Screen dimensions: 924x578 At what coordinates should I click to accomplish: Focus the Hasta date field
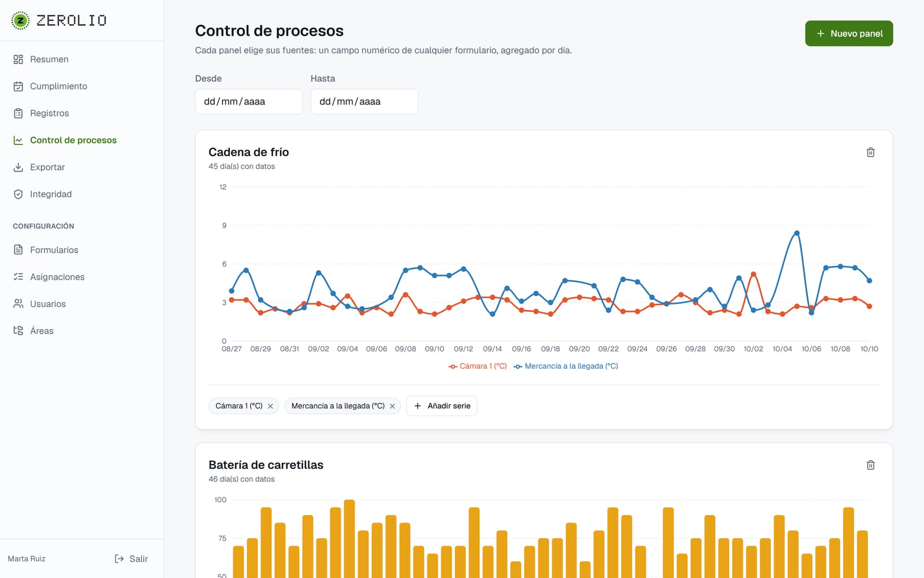364,101
